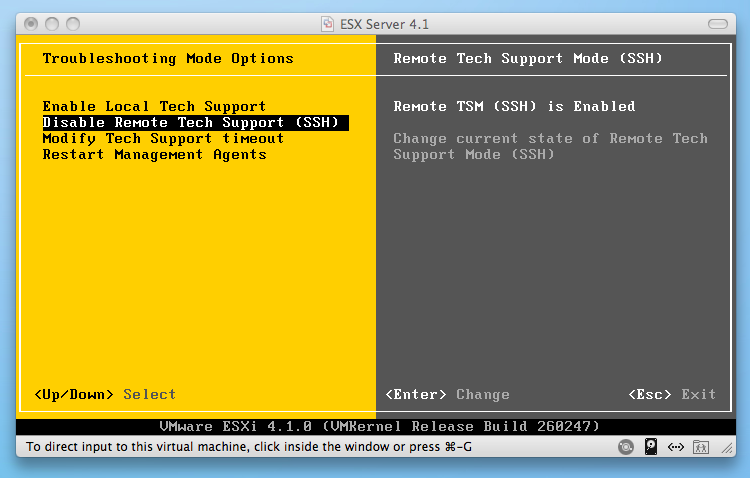Minimize the ESX Server 4.1 window

pos(52,24)
